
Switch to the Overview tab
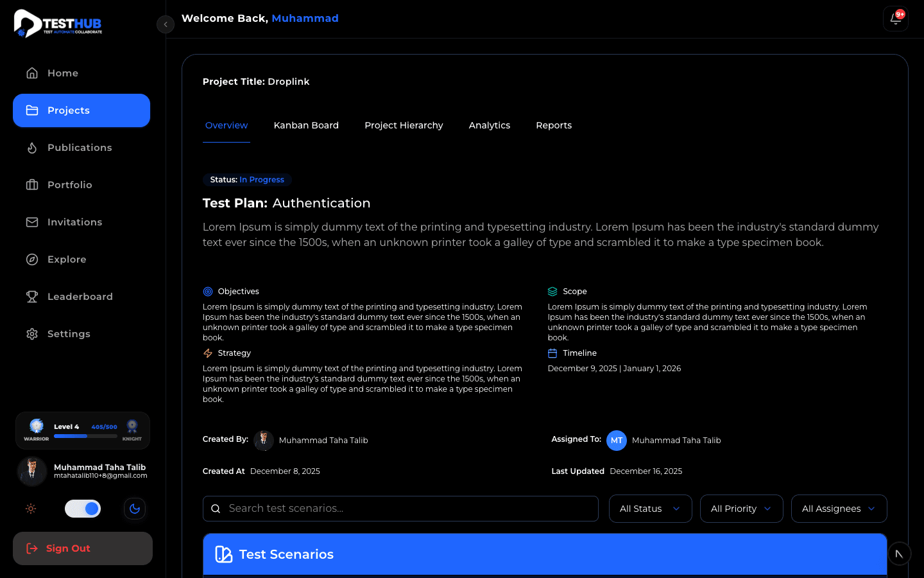tap(227, 125)
